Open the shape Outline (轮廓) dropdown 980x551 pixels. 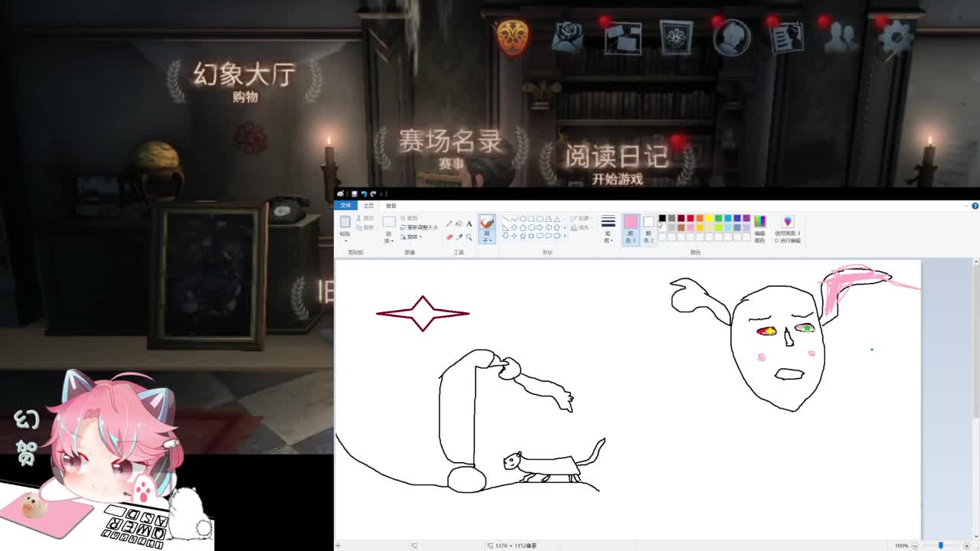pyautogui.click(x=583, y=218)
